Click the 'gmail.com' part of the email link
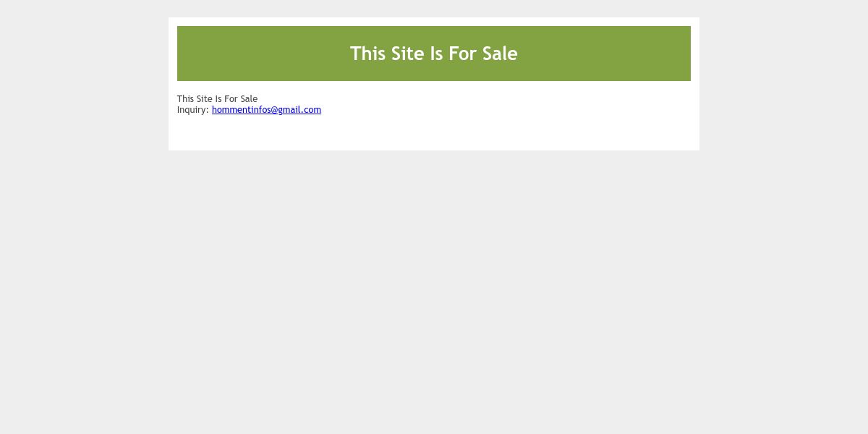Viewport: 868px width, 434px height. point(300,110)
